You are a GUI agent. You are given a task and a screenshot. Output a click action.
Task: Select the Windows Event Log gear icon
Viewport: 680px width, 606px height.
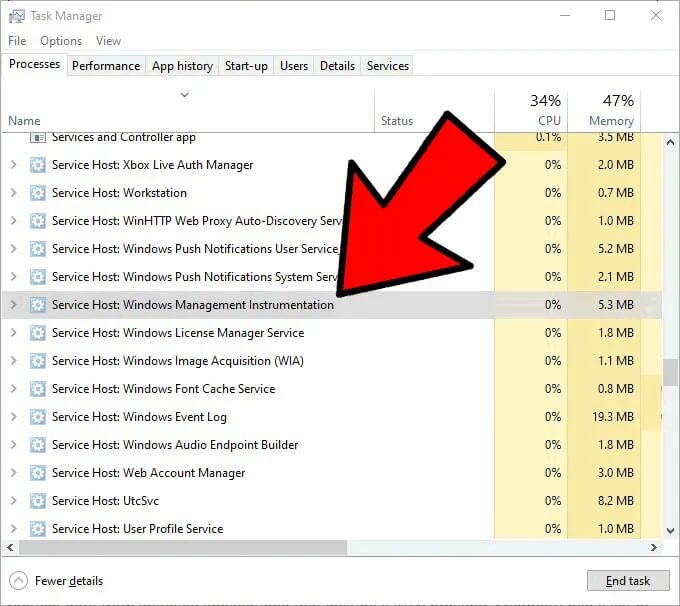[38, 417]
